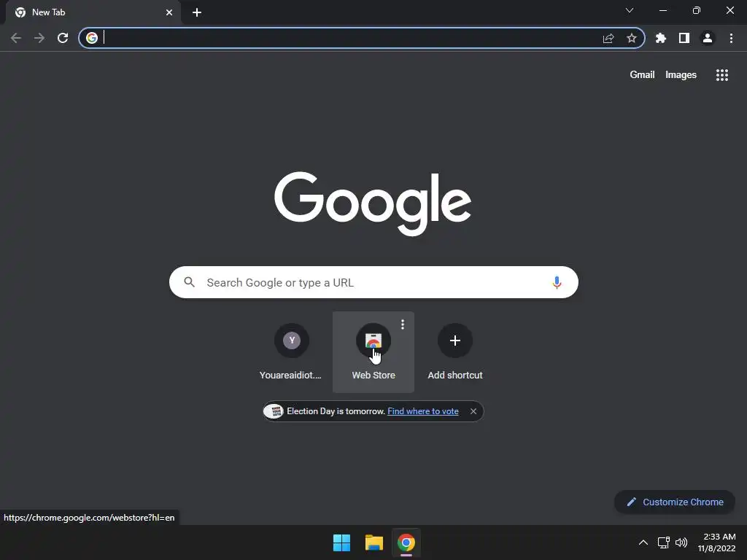Click the Chrome taskbar icon
Screen dimensions: 747x560
click(x=406, y=542)
